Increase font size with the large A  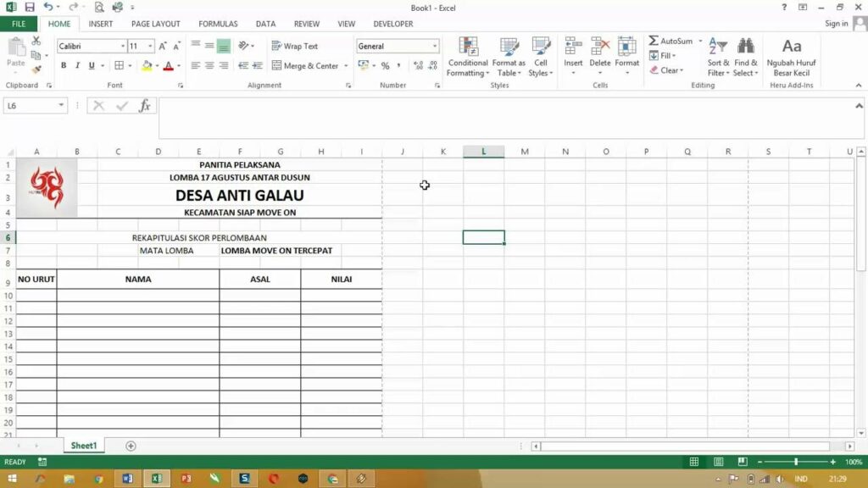point(163,46)
